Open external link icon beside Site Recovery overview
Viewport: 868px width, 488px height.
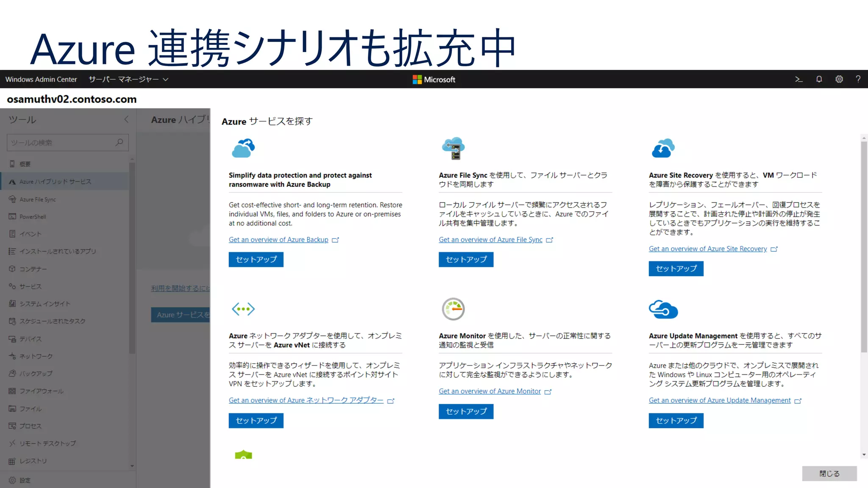pyautogui.click(x=774, y=249)
